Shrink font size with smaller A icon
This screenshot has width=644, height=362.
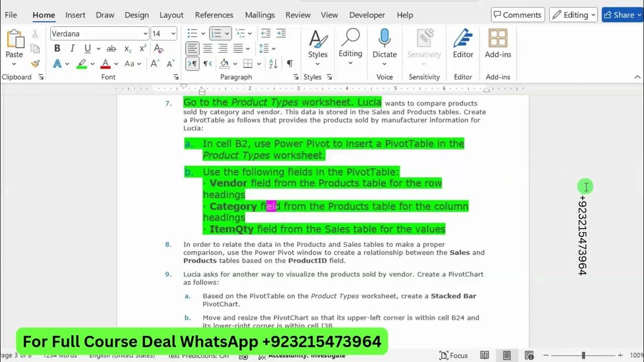point(170,64)
